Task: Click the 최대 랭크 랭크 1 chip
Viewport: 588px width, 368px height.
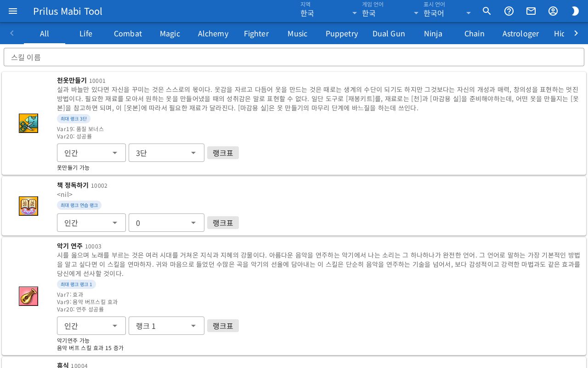Action: (76, 284)
